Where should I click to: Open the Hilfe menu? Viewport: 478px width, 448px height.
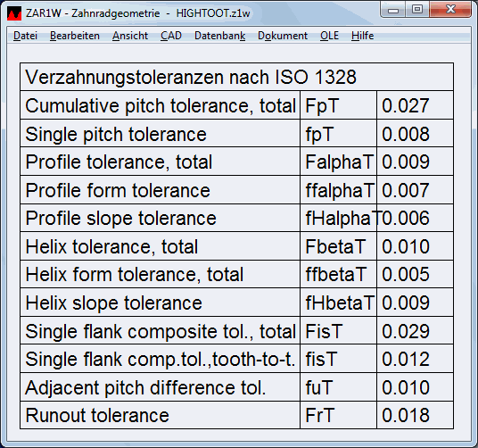tap(362, 36)
